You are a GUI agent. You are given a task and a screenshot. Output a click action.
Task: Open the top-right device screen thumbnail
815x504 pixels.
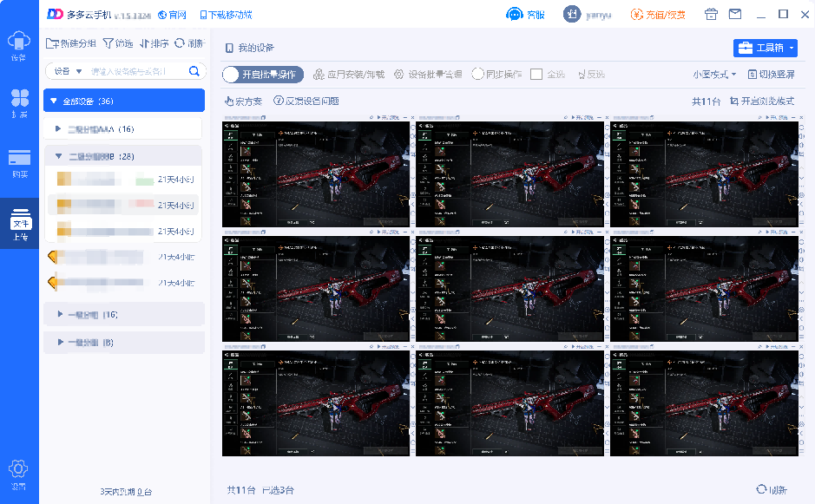click(x=704, y=174)
